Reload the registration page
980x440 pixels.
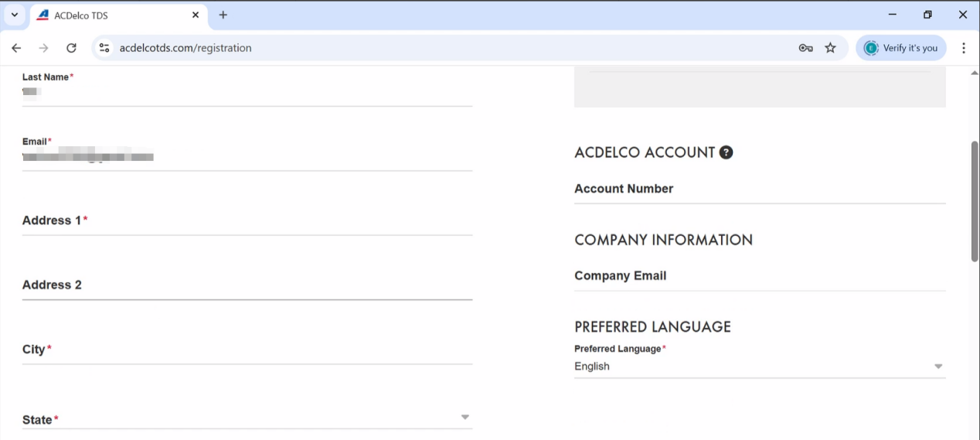[71, 48]
